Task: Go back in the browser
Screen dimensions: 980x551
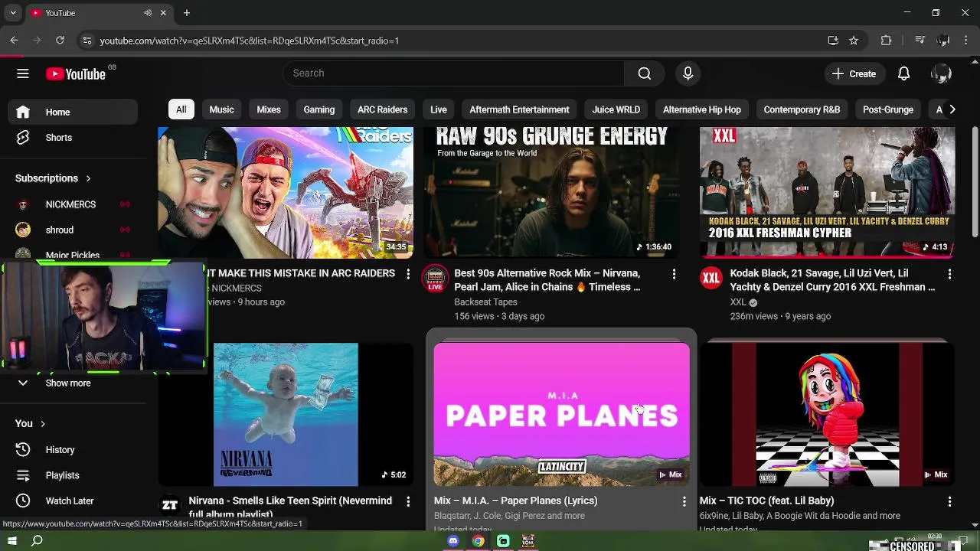Action: click(14, 41)
